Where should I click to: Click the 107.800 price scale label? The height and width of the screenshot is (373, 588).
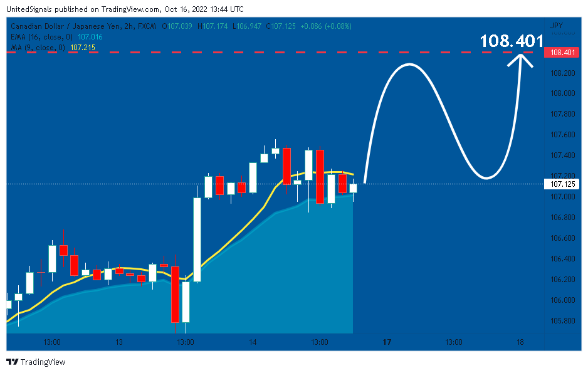(562, 114)
